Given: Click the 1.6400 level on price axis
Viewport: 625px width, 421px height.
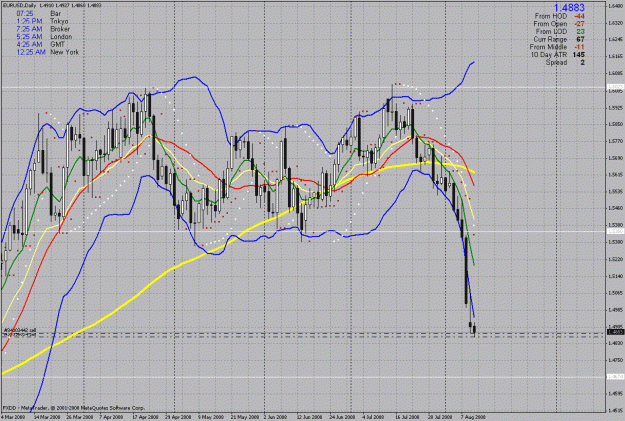Looking at the screenshot, I should point(616,6).
